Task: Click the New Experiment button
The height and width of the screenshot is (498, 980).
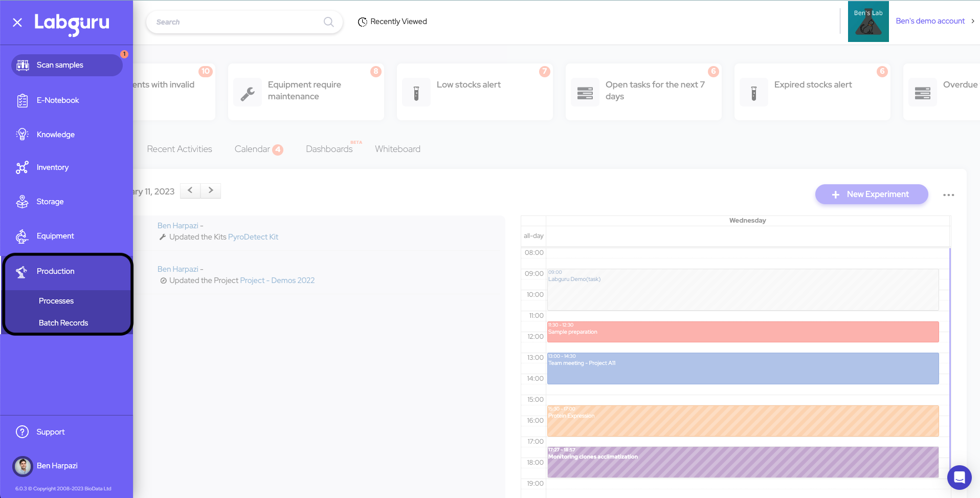Action: tap(871, 194)
